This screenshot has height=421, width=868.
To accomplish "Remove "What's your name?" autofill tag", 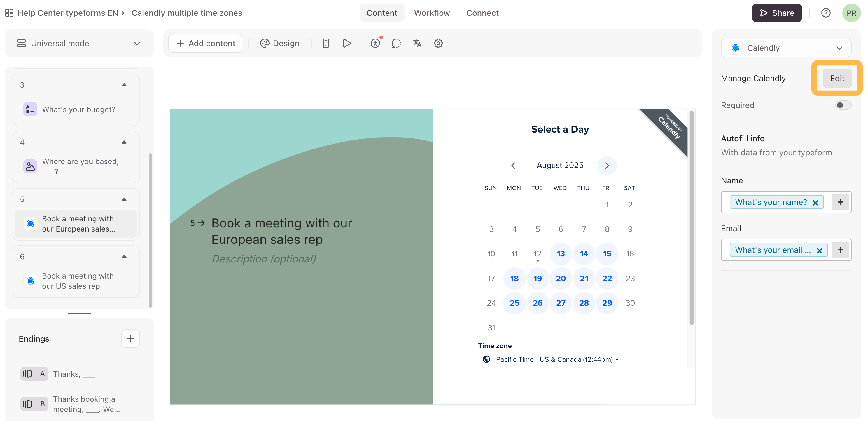I will tap(815, 202).
